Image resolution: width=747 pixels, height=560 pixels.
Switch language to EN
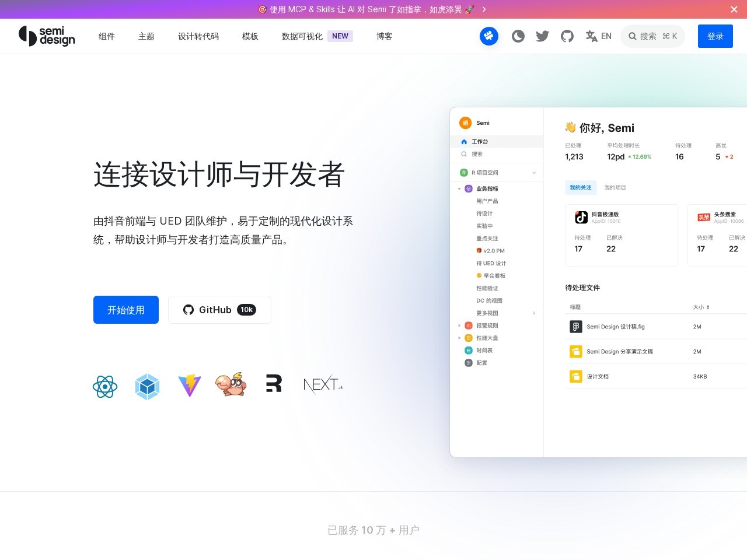click(599, 36)
